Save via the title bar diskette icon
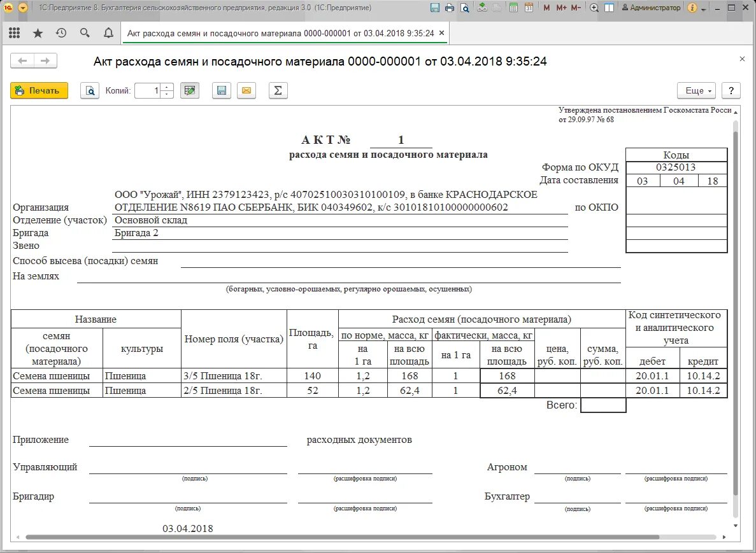This screenshot has width=756, height=553. pos(435,8)
